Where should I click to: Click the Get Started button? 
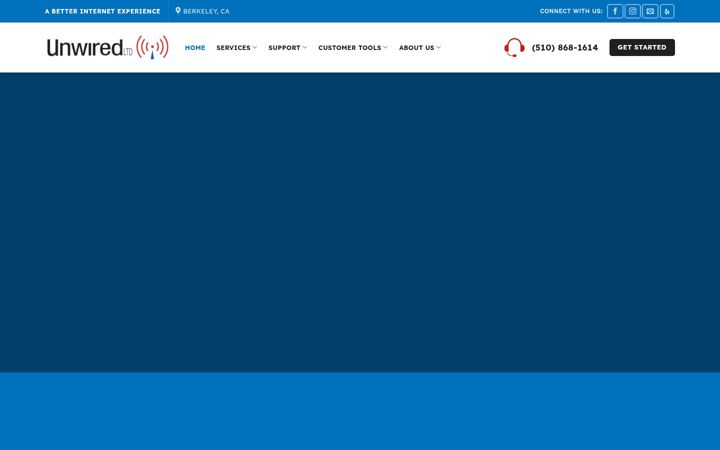pyautogui.click(x=642, y=47)
